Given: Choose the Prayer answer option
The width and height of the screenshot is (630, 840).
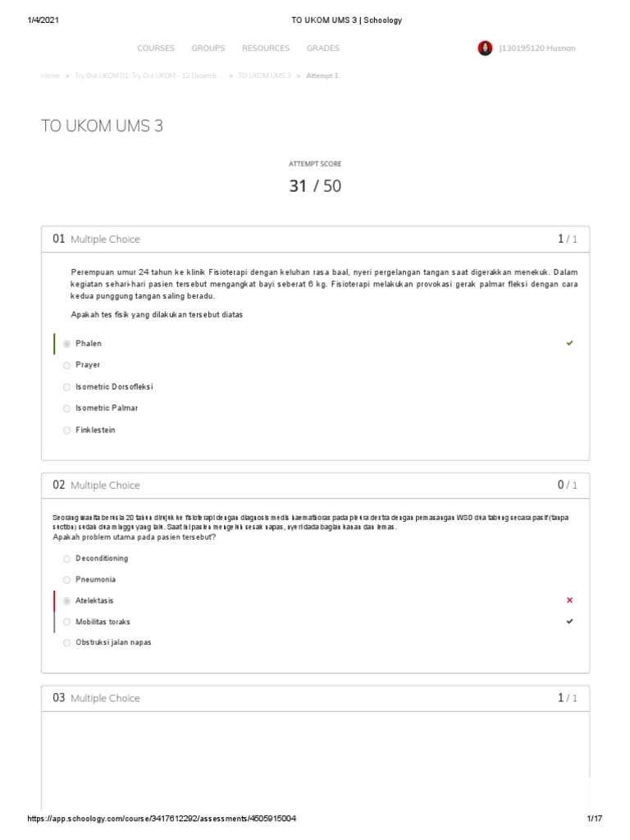Looking at the screenshot, I should click(66, 365).
